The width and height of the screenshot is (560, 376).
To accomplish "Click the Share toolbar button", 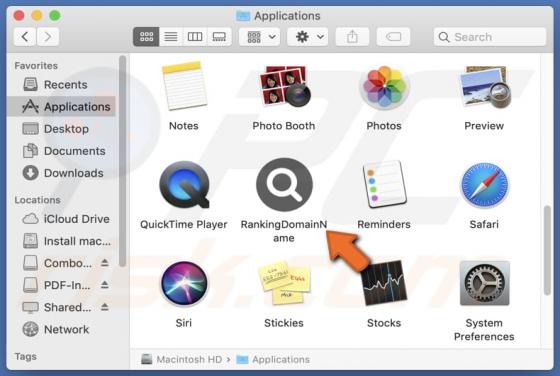I will [x=352, y=37].
